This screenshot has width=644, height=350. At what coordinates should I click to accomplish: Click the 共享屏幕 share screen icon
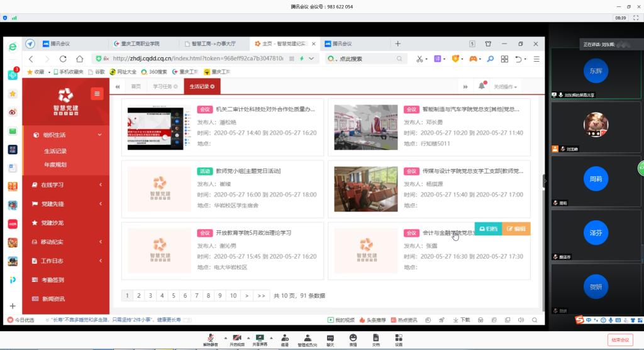point(260,338)
